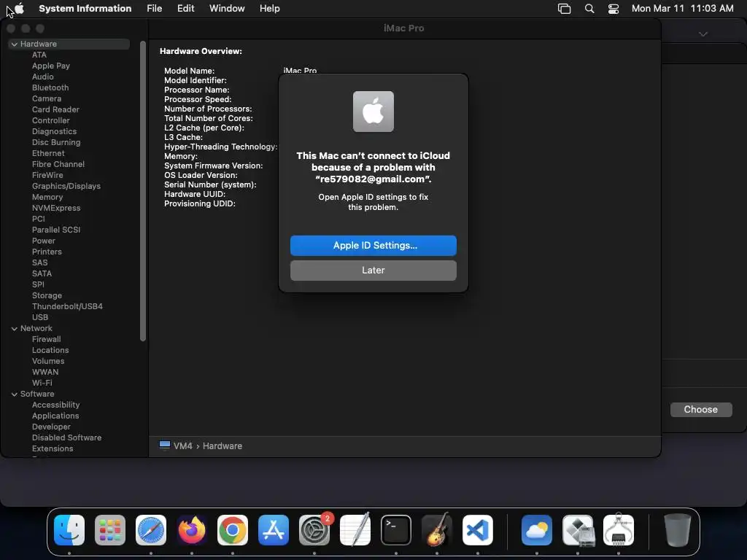Image resolution: width=747 pixels, height=560 pixels.
Task: Click Hardware in the path bar
Action: 222,446
